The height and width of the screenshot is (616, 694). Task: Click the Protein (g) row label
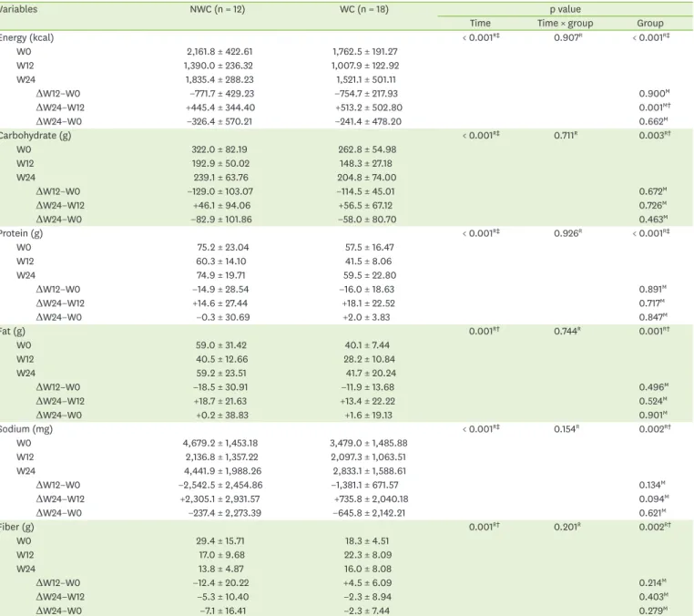(x=21, y=233)
